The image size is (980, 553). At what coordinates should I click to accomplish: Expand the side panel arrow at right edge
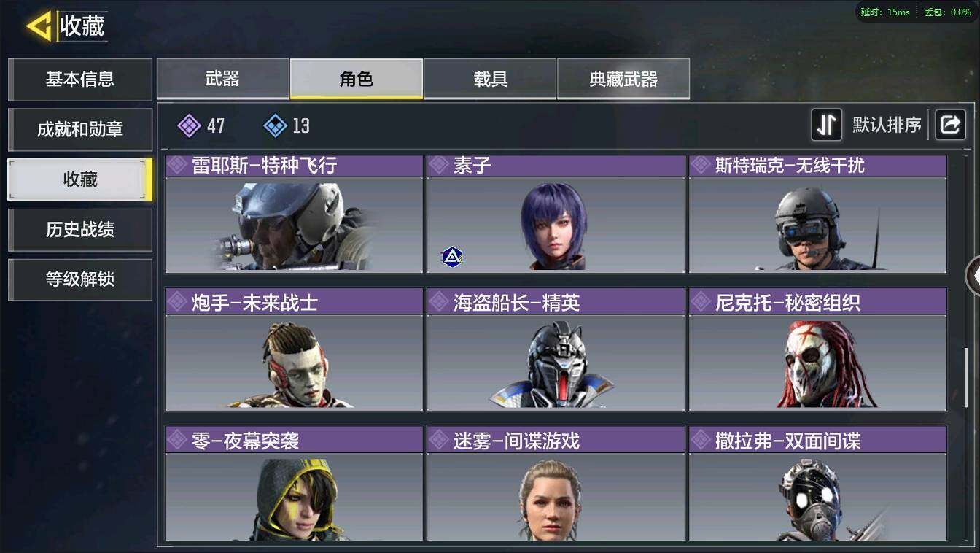point(973,276)
